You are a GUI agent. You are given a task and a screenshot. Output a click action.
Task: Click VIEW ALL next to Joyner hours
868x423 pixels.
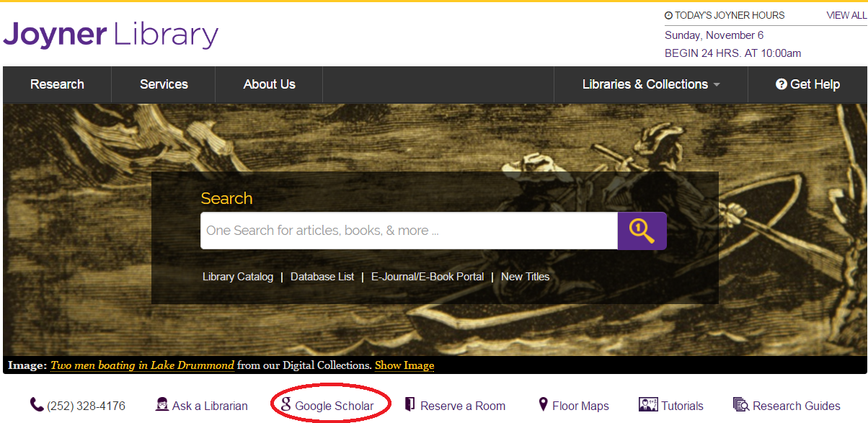tap(845, 14)
